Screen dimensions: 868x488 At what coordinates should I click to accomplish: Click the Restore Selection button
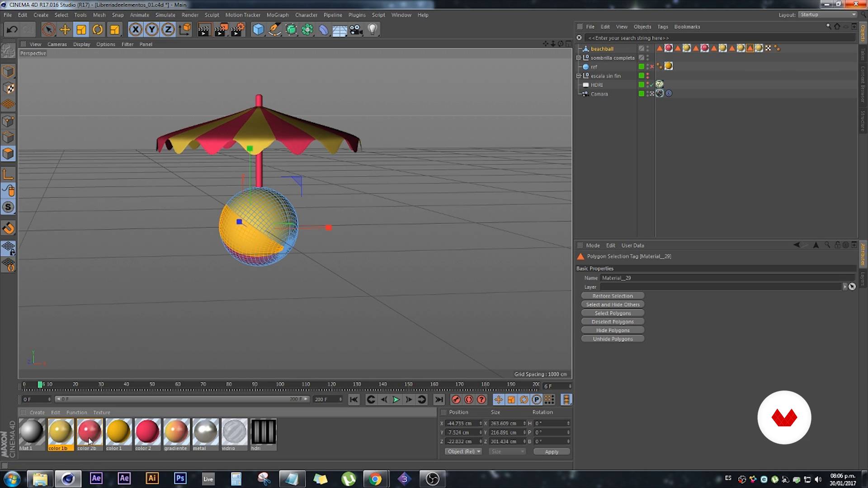point(613,296)
